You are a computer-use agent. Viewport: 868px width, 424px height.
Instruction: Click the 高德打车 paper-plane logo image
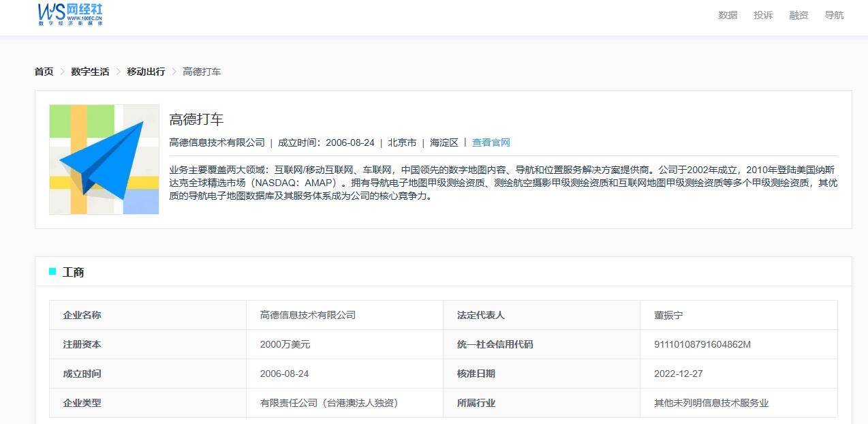[104, 160]
